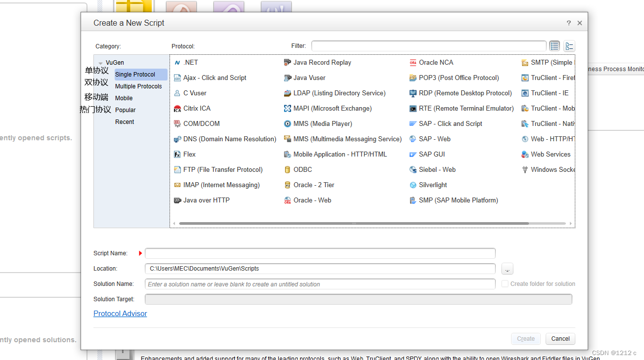The image size is (644, 360).
Task: Select the POP3 (Post Office Protocol) icon
Action: (x=413, y=78)
